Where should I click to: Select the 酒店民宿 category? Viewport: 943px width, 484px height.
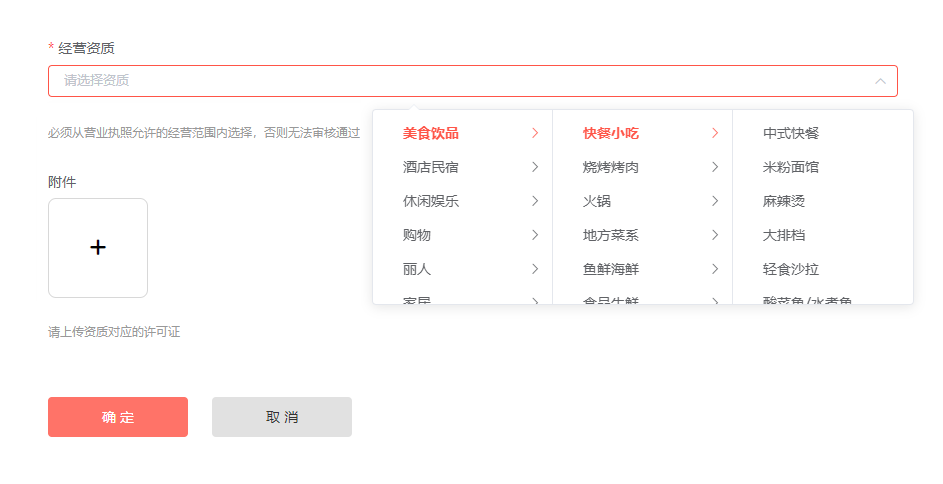coord(431,167)
